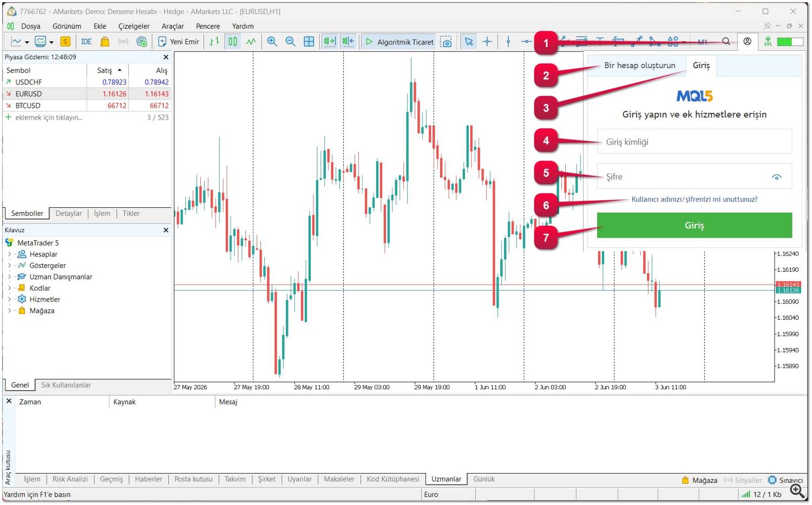Open the Görünüm menu

[x=67, y=26]
